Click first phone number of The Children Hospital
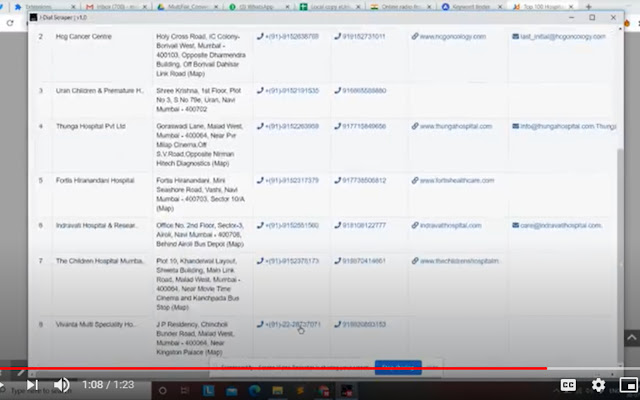 coord(287,261)
